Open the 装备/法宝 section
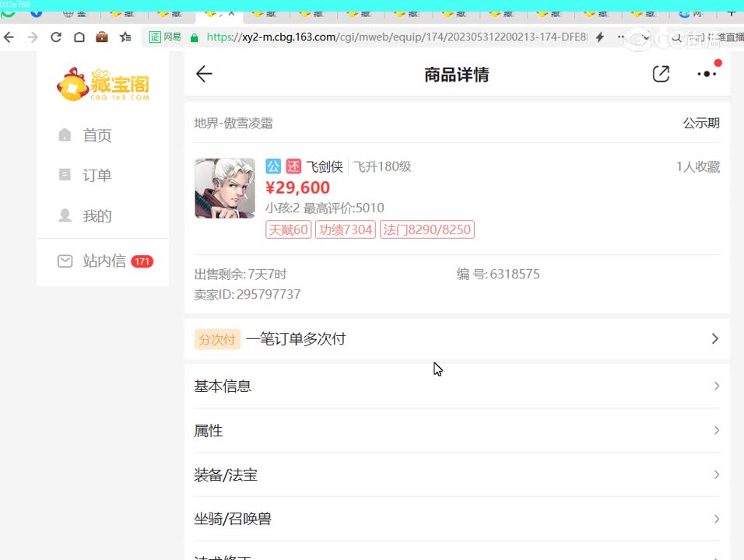Viewport: 744px width, 560px height. (x=457, y=474)
